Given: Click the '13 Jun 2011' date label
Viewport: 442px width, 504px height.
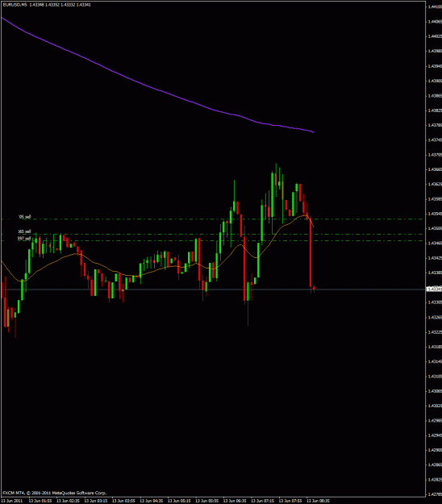Looking at the screenshot, I should [12, 501].
